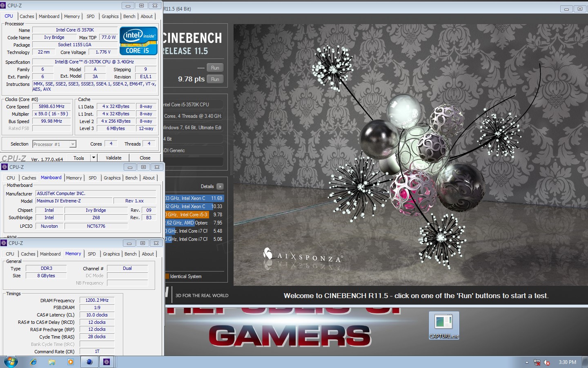The width and height of the screenshot is (588, 368).
Task: Expand Tools dropdown arrow in CPU-Z
Action: point(94,157)
